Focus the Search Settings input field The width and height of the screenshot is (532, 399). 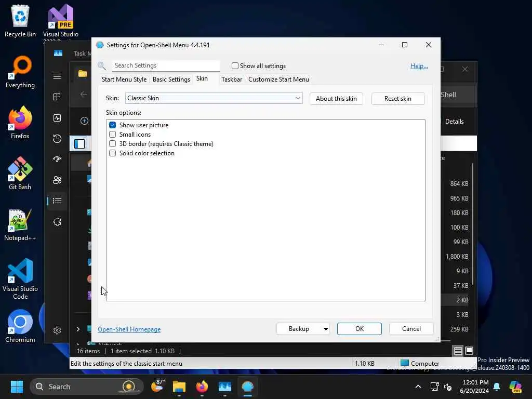tap(166, 65)
